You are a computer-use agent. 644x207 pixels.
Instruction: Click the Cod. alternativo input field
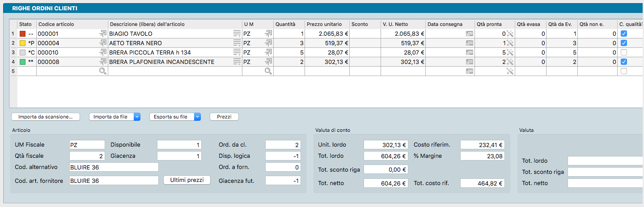[114, 167]
